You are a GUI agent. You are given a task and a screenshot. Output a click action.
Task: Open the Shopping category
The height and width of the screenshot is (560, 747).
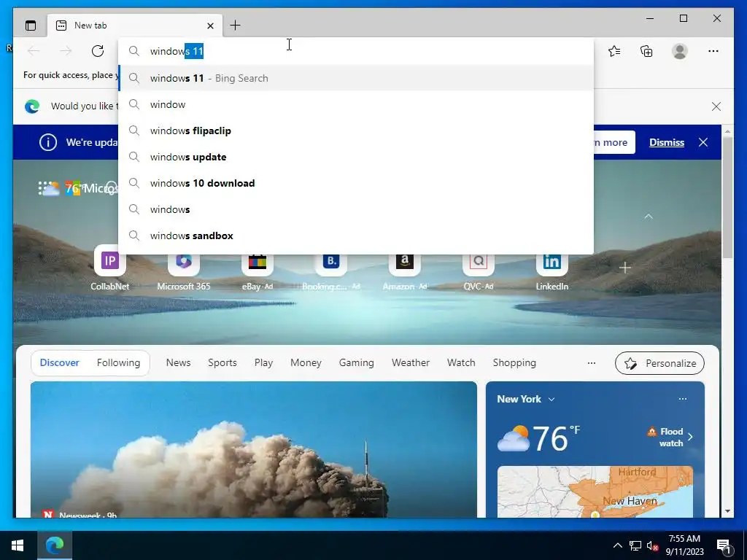(514, 363)
